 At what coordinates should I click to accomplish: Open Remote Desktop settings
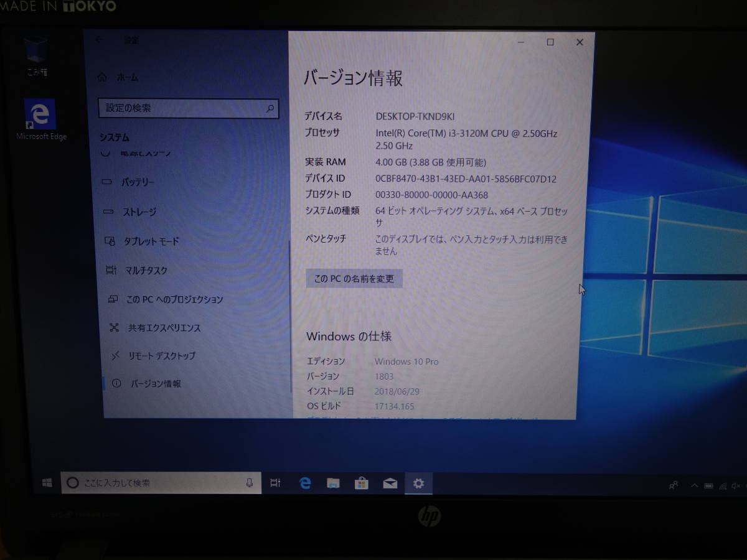162,356
